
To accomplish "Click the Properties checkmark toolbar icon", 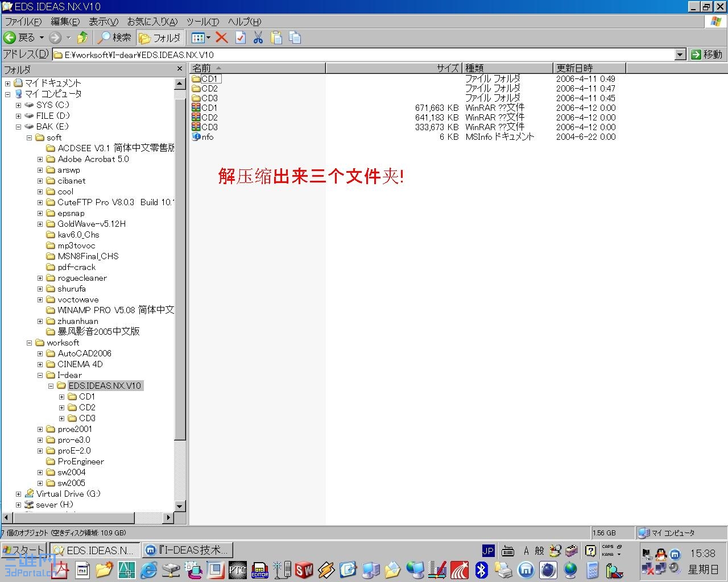I will click(241, 38).
